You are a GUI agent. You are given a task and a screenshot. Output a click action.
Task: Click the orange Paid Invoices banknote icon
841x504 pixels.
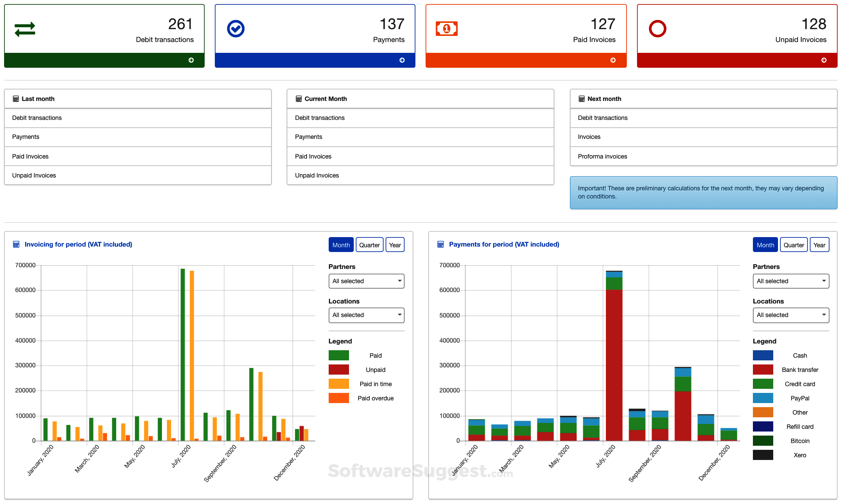point(447,28)
